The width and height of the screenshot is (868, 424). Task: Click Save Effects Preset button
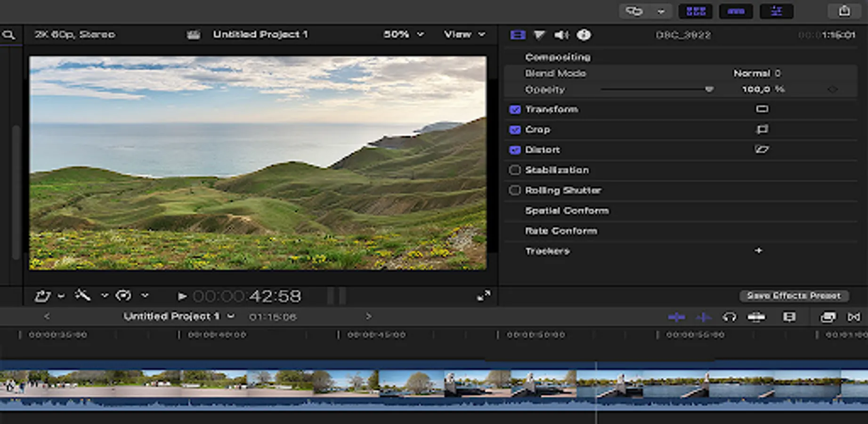794,296
